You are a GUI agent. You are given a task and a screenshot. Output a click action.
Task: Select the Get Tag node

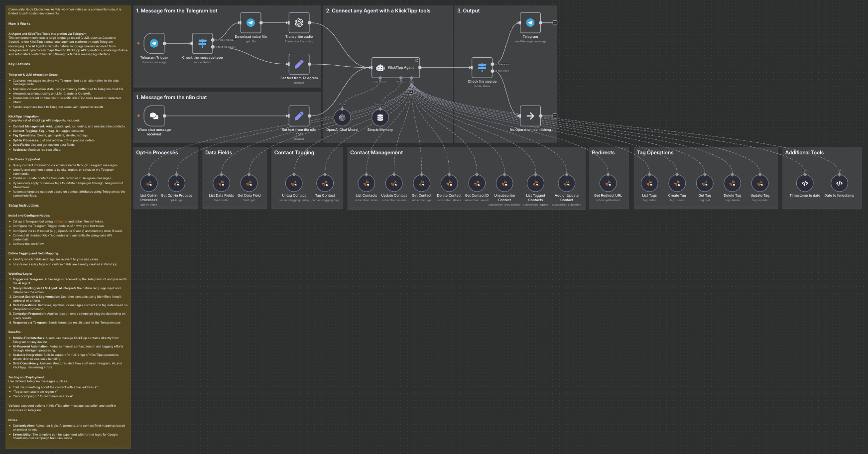(705, 183)
